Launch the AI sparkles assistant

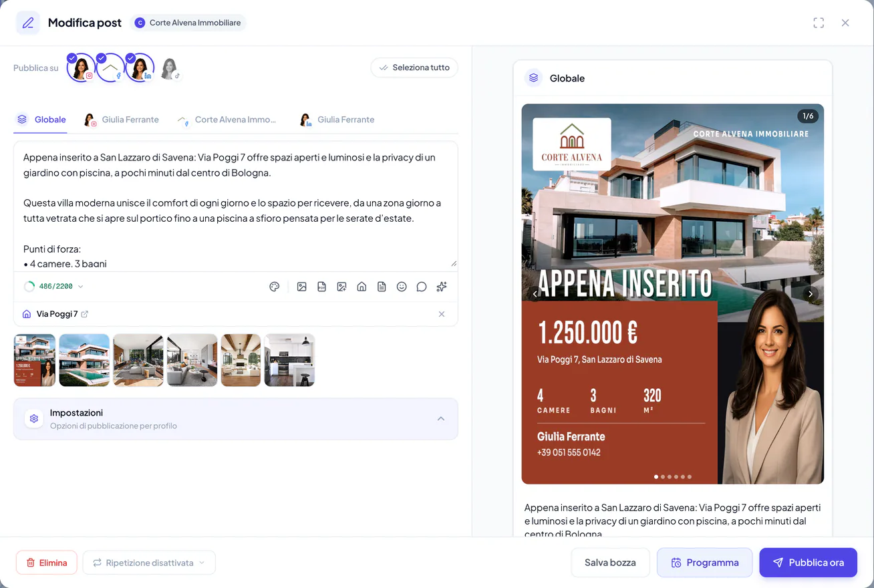442,287
